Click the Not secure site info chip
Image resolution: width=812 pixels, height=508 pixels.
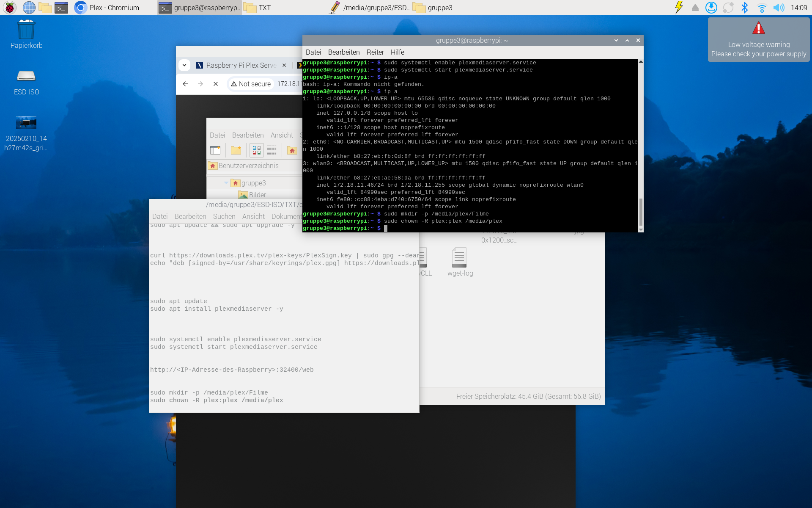(251, 84)
